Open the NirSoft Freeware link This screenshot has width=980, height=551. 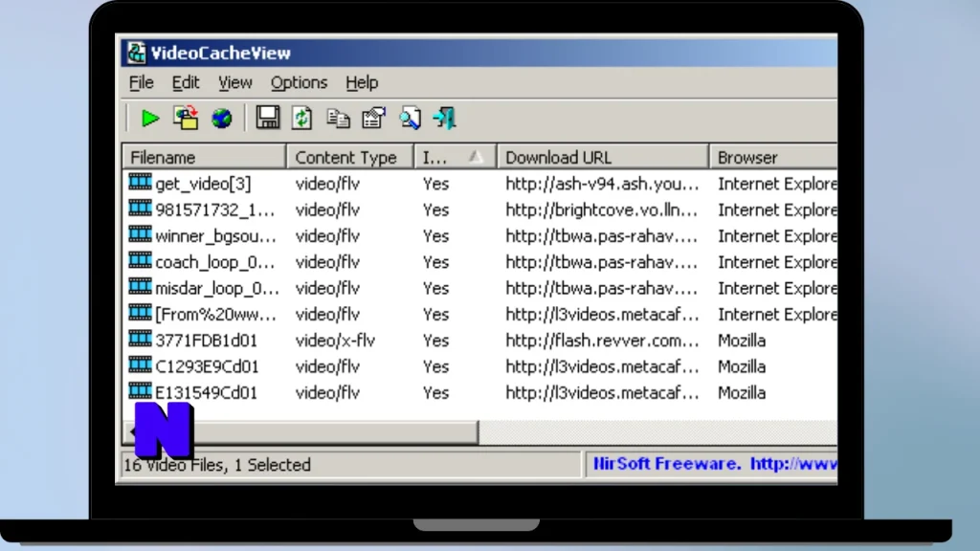point(714,464)
